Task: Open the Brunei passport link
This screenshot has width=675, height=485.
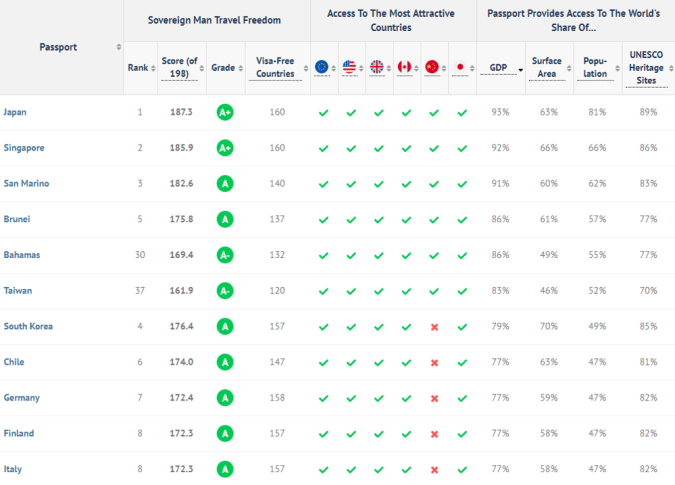Action: [17, 219]
